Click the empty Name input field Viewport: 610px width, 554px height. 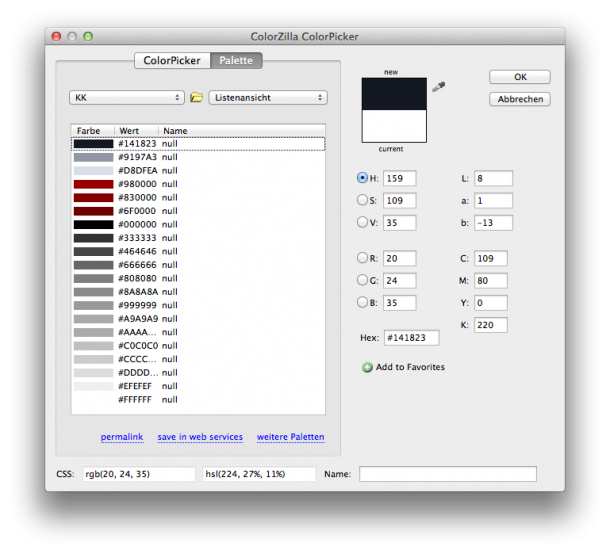click(x=448, y=474)
